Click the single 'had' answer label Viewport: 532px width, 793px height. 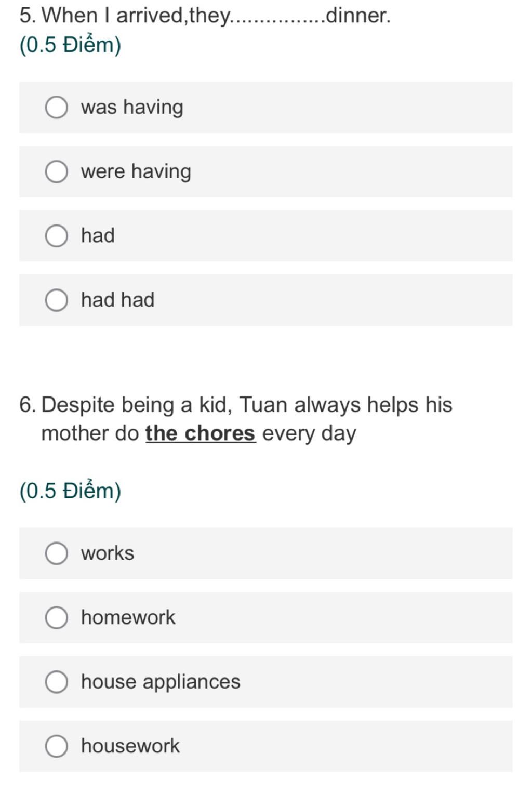coord(98,235)
